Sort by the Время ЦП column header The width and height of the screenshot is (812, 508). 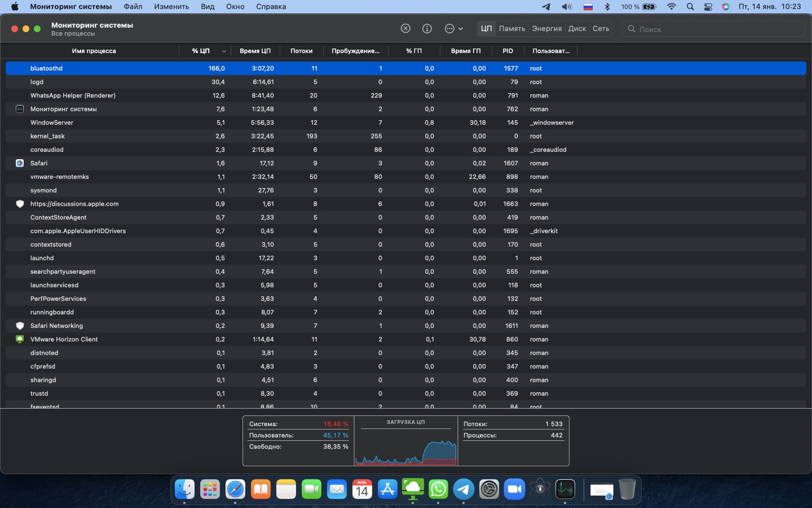point(255,51)
